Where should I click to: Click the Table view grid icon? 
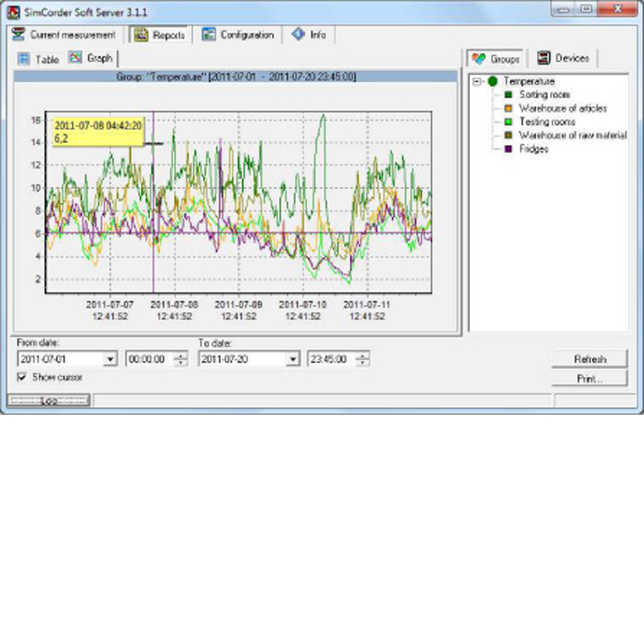point(24,59)
